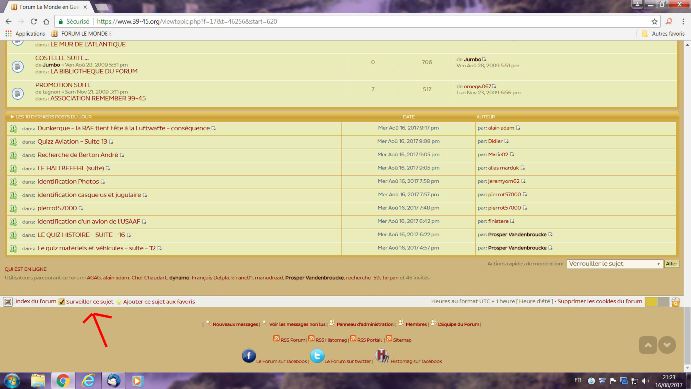Open Dunkerque - la RAF tient tête topic
691x389 pixels.
[x=123, y=128]
